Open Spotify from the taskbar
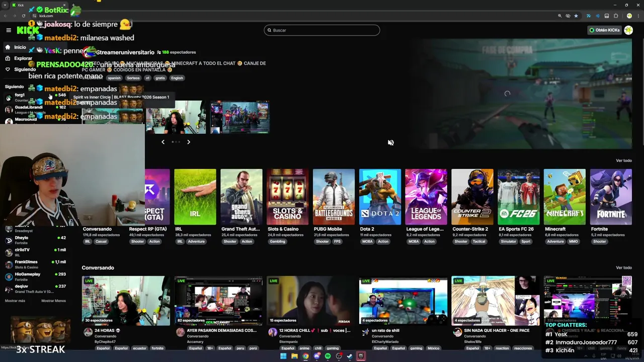The width and height of the screenshot is (644, 362). pyautogui.click(x=328, y=356)
